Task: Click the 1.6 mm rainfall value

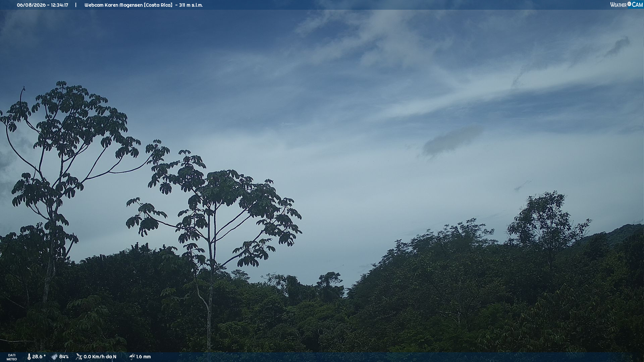Action: (144, 357)
